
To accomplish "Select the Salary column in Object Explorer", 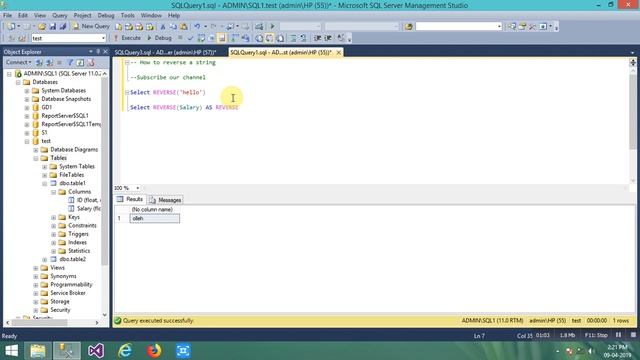I will point(88,209).
